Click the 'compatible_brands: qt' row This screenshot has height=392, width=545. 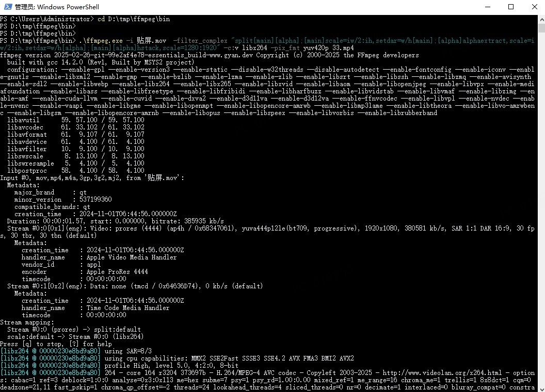pyautogui.click(x=52, y=207)
